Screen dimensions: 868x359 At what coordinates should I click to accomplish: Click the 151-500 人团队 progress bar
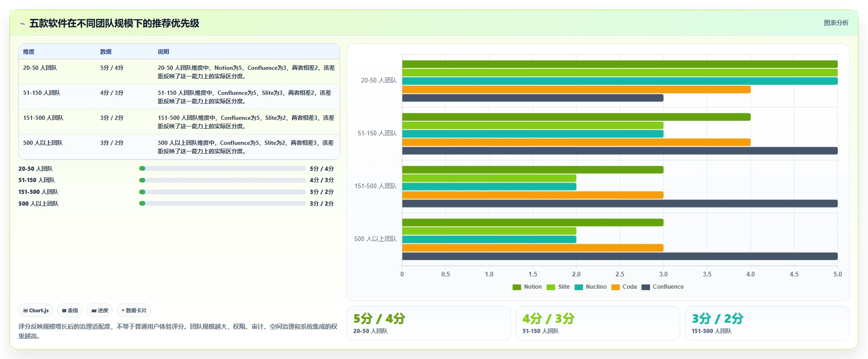point(223,192)
